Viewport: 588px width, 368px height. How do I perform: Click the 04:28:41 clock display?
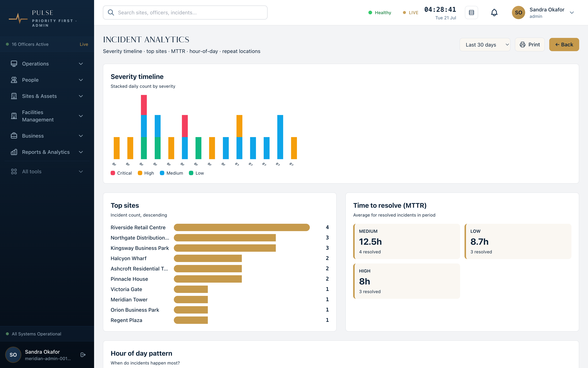pyautogui.click(x=440, y=10)
